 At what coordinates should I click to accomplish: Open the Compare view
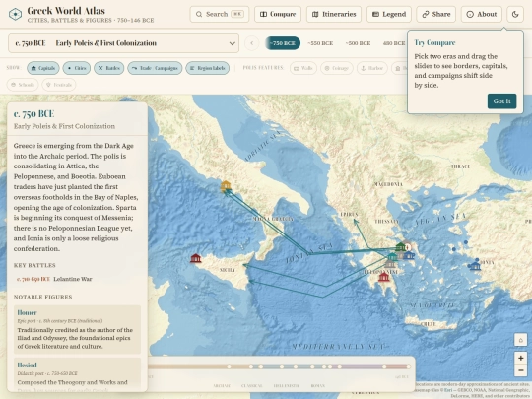[x=278, y=14]
